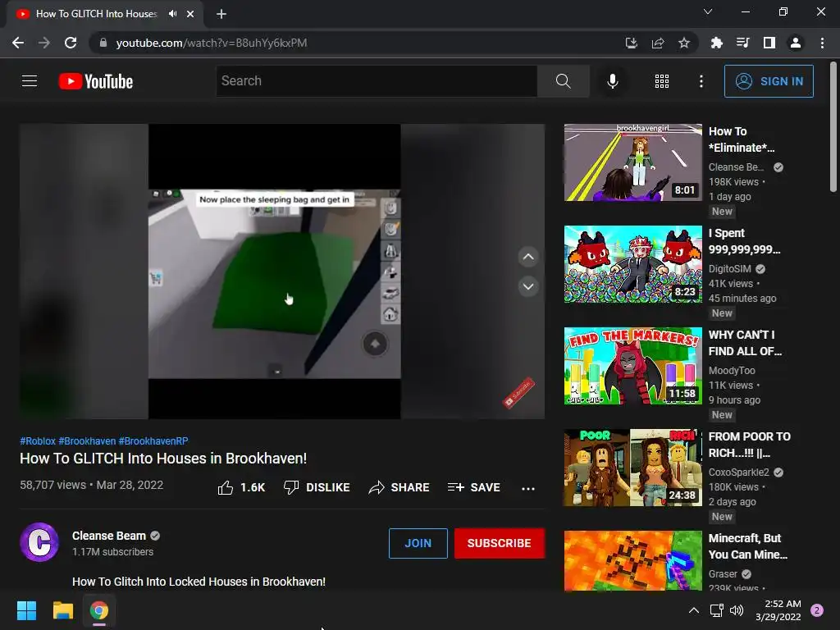Open 'I Spent 999,999,999' video thumbnail
This screenshot has width=840, height=630.
tap(632, 264)
